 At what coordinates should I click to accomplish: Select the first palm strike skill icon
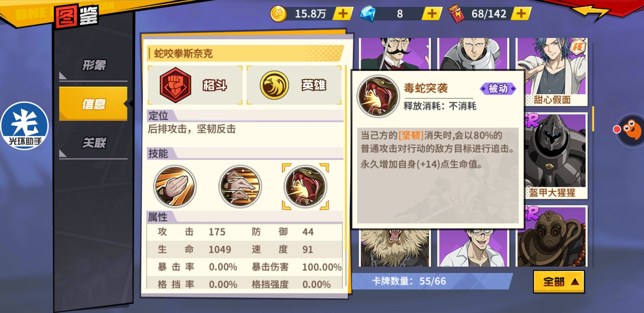[175, 186]
